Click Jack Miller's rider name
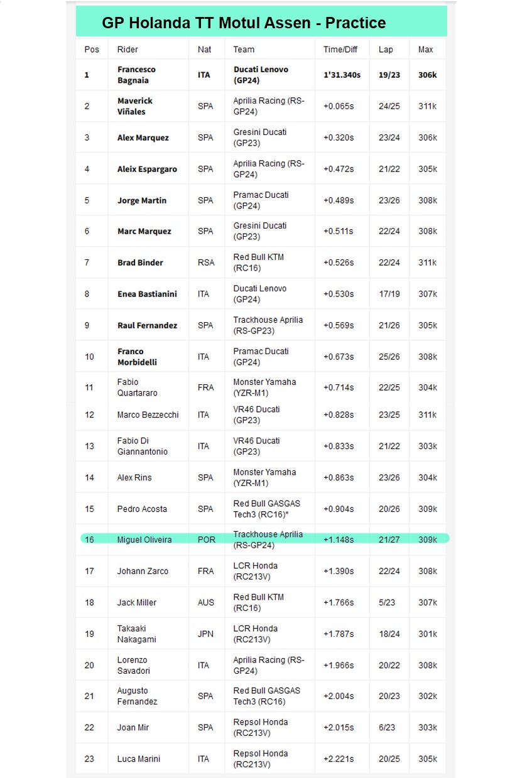 [x=136, y=602]
